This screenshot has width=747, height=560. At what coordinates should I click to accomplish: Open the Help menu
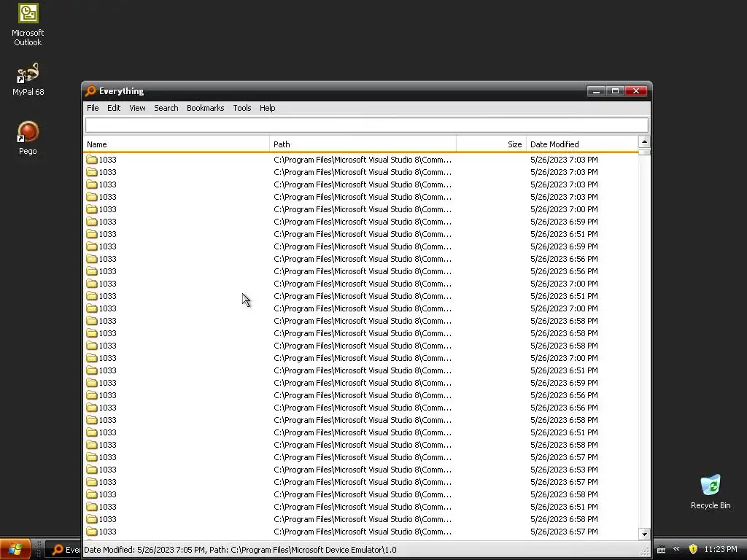[x=267, y=108]
